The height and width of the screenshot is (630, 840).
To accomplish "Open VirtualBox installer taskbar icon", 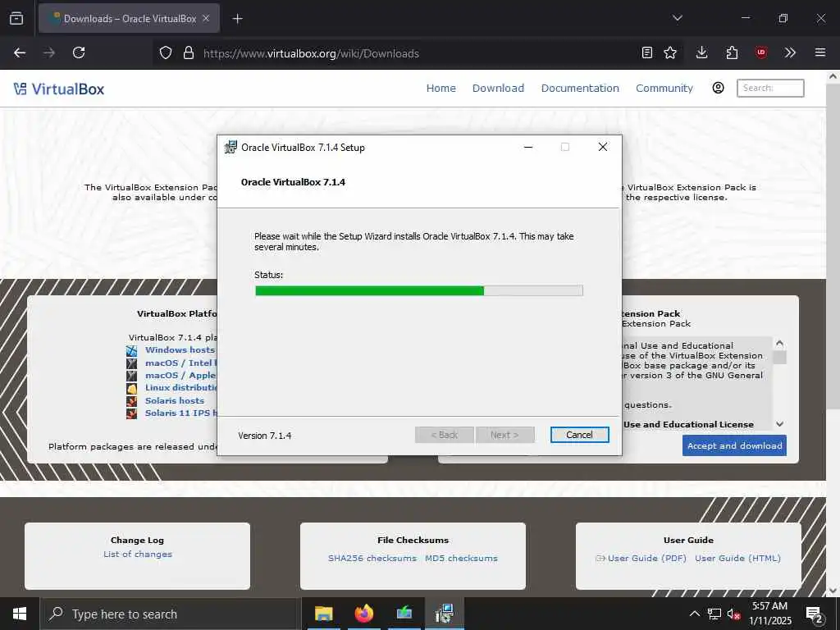I will pyautogui.click(x=445, y=614).
